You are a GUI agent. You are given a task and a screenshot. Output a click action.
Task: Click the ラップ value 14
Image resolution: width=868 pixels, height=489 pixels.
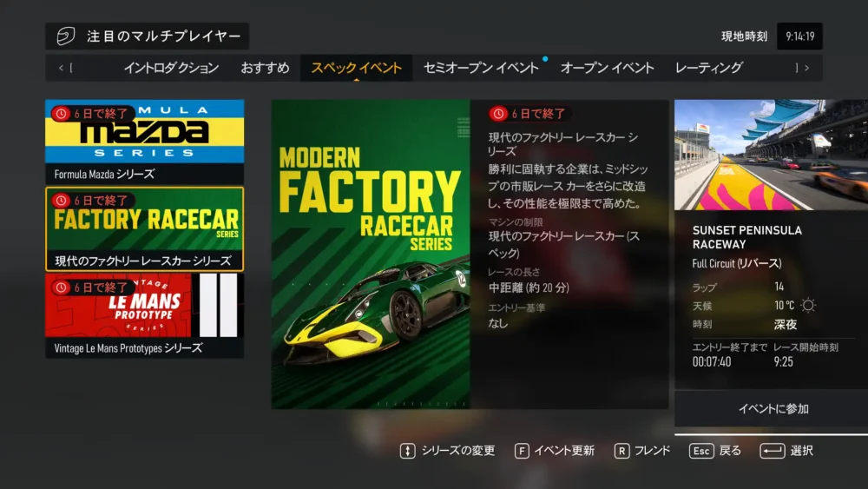pyautogui.click(x=779, y=287)
